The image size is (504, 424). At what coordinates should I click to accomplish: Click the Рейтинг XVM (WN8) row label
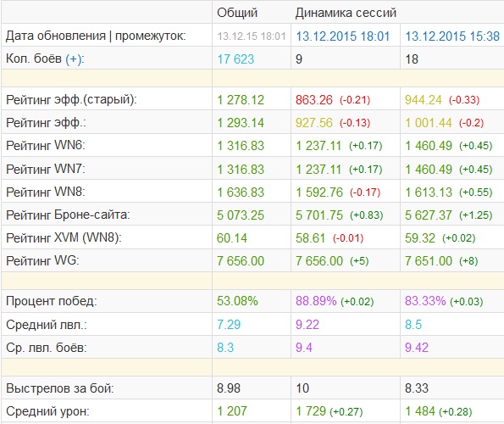click(x=64, y=238)
